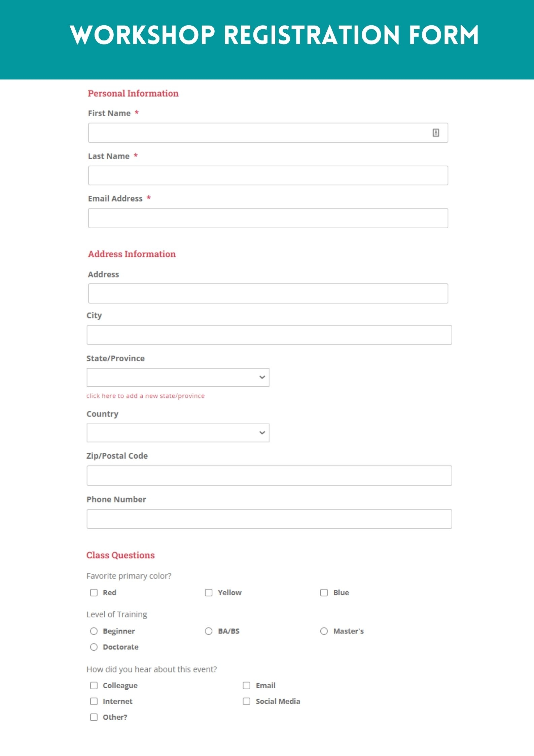Check the Social Media option
This screenshot has width=534, height=756.
pyautogui.click(x=246, y=701)
